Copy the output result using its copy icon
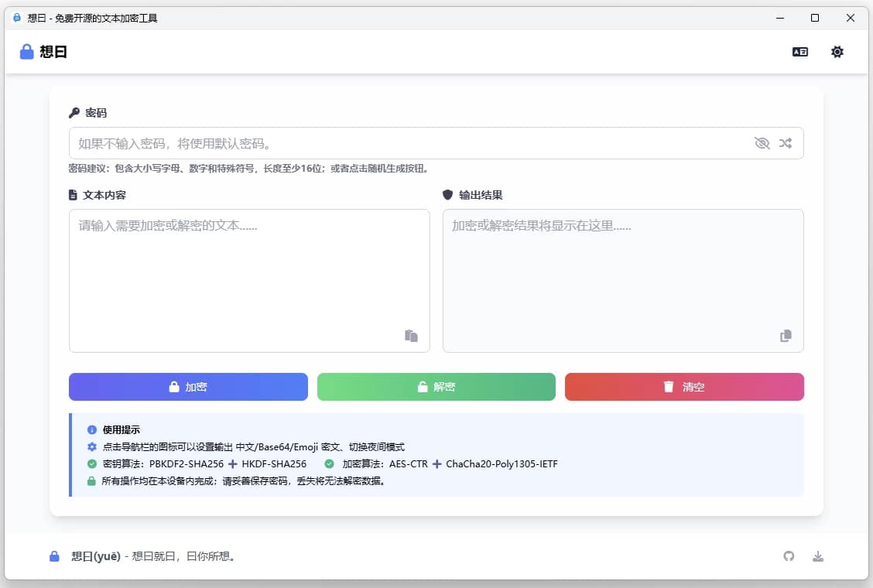The image size is (873, 588). pos(786,335)
